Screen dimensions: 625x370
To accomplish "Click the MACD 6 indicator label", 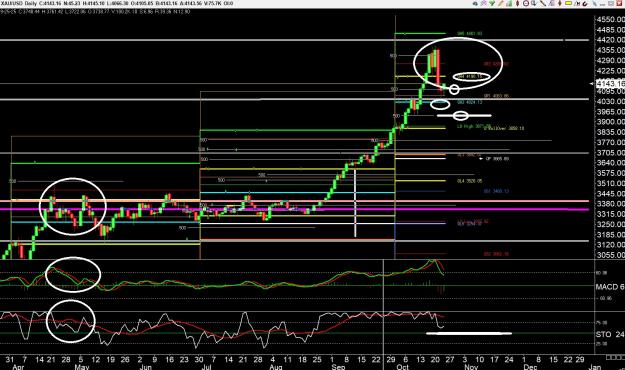I will tap(610, 287).
